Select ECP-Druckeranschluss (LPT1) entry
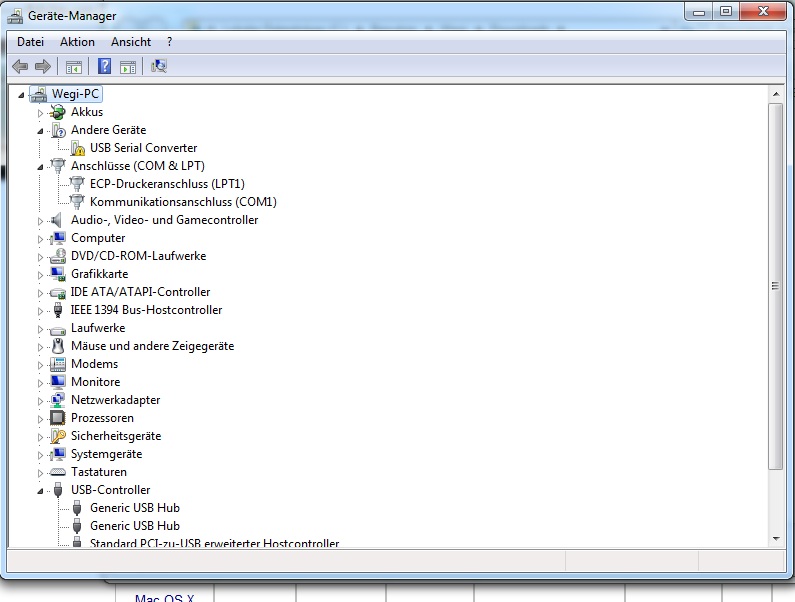Image resolution: width=795 pixels, height=602 pixels. 167,184
